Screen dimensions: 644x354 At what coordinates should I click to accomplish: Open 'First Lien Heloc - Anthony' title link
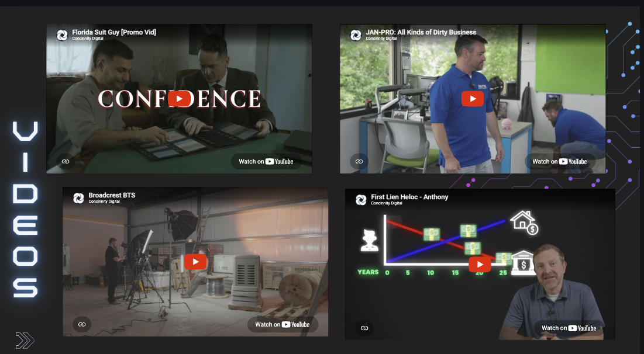(409, 197)
